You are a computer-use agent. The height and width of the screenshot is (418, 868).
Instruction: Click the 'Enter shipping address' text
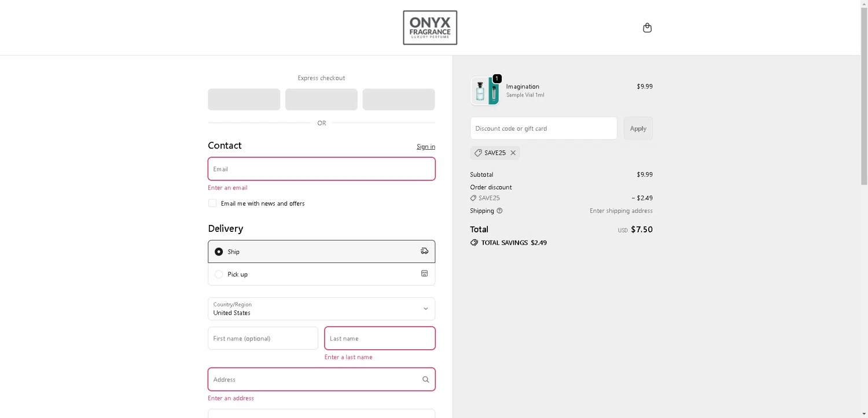coord(621,211)
